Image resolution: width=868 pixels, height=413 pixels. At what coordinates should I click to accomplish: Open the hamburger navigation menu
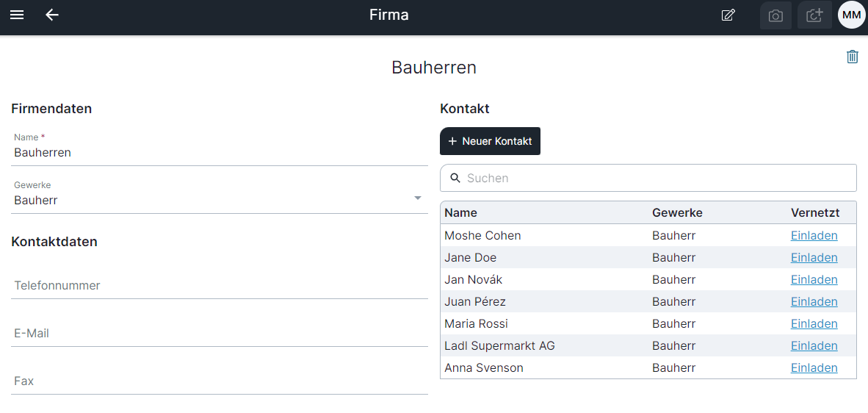coord(17,15)
